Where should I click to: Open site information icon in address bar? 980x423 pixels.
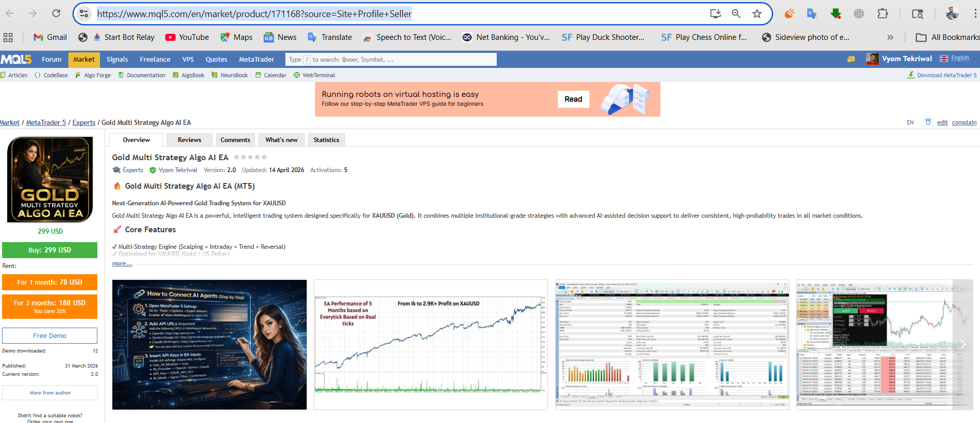[84, 13]
